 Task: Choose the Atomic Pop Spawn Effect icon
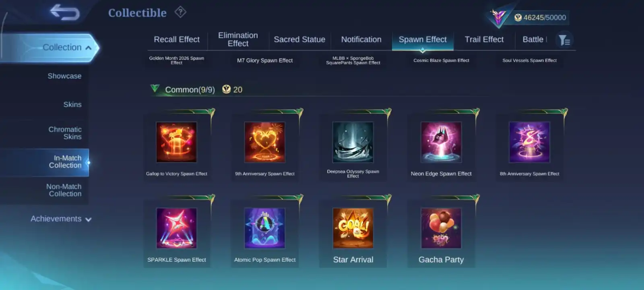[265, 228]
